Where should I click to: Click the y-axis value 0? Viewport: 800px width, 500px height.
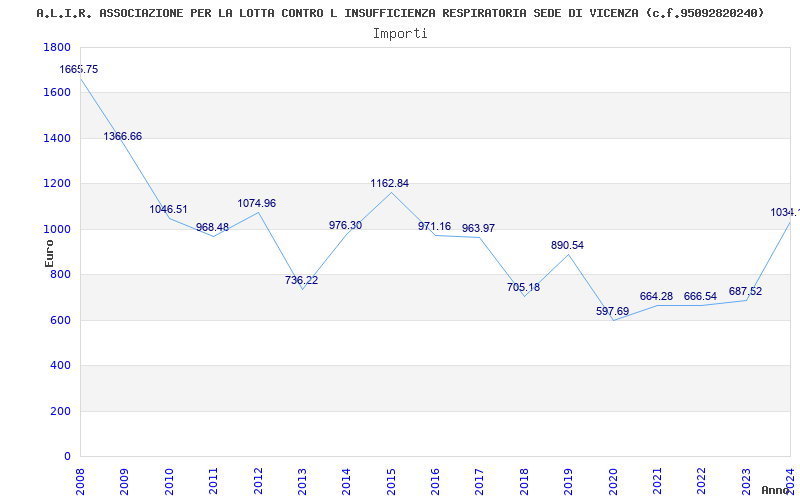tap(67, 457)
